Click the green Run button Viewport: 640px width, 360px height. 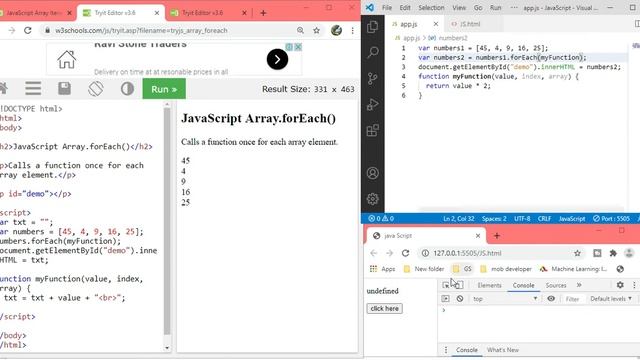164,89
